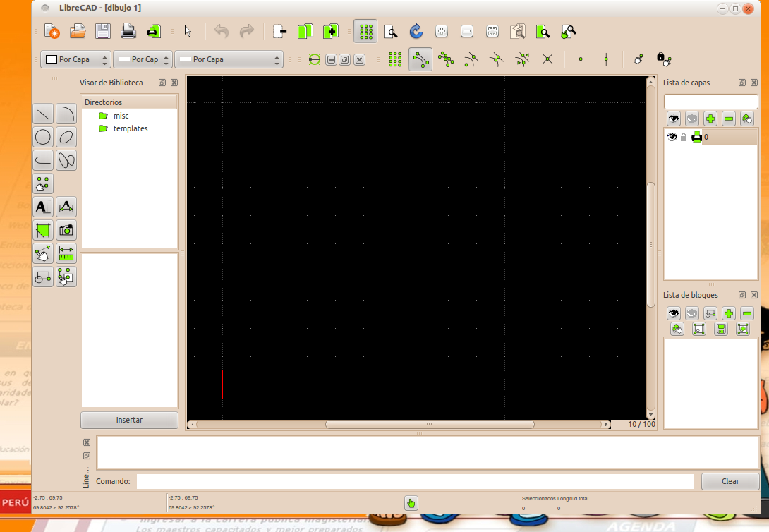Toggle the lock on layer 0

click(684, 138)
